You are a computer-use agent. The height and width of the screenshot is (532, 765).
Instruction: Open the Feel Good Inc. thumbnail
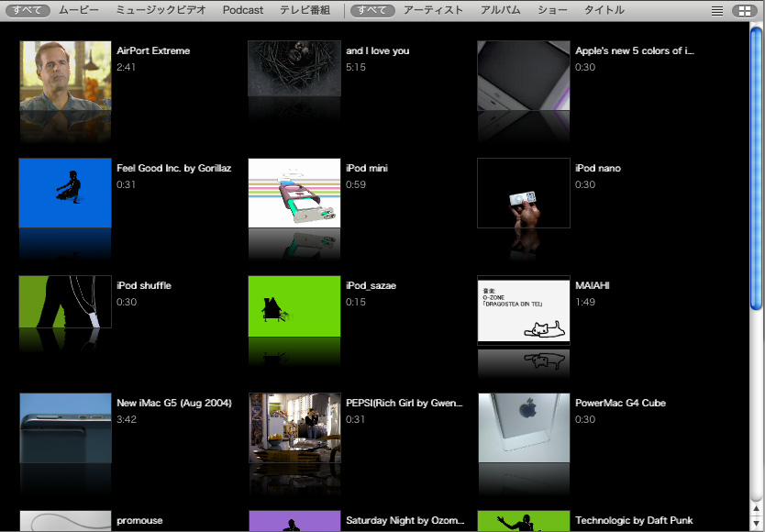click(x=65, y=193)
